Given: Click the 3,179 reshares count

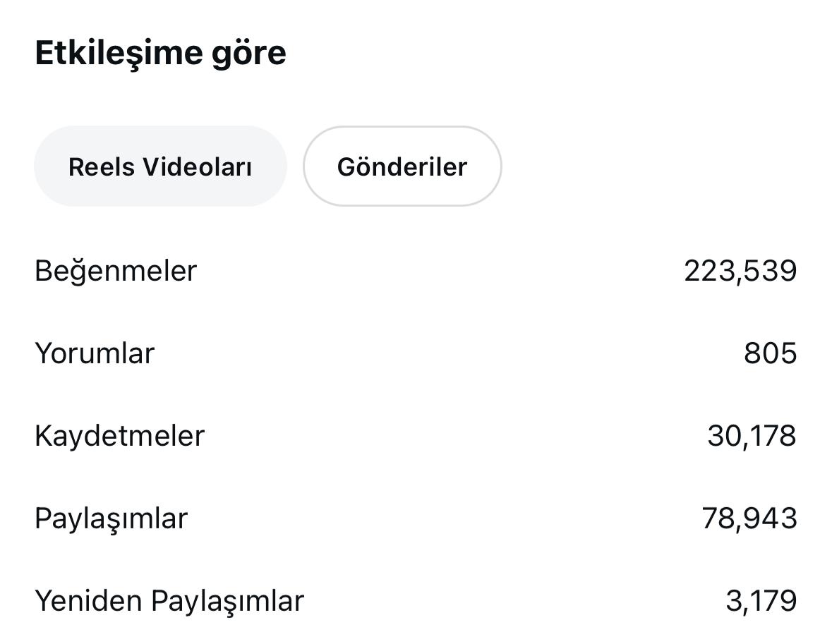Looking at the screenshot, I should 761,602.
